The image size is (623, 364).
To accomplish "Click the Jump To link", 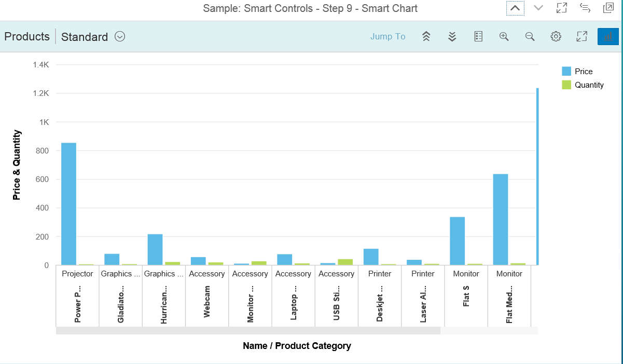I will (387, 36).
